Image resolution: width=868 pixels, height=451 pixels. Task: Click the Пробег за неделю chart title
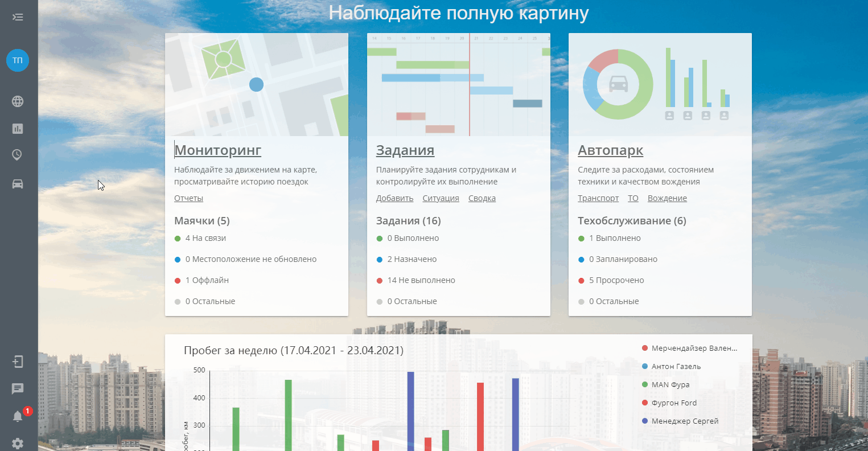tap(294, 350)
